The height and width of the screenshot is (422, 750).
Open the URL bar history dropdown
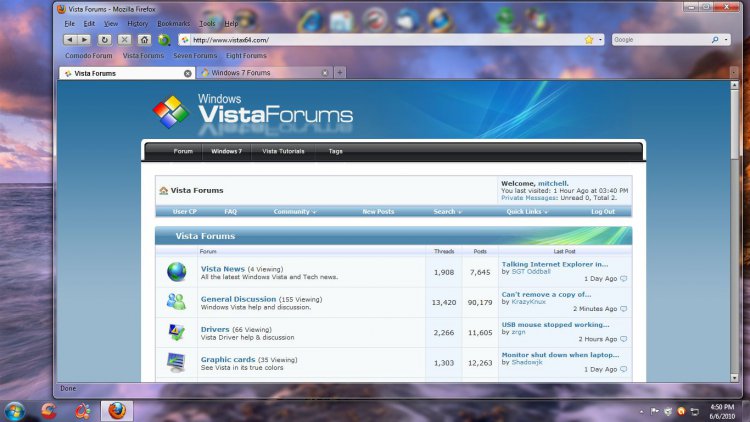(x=600, y=40)
